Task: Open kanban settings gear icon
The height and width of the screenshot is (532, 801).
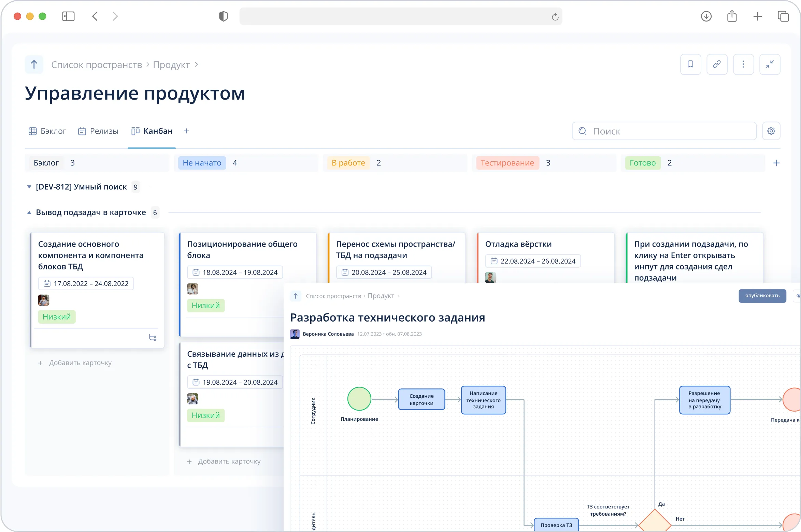Action: coord(771,131)
